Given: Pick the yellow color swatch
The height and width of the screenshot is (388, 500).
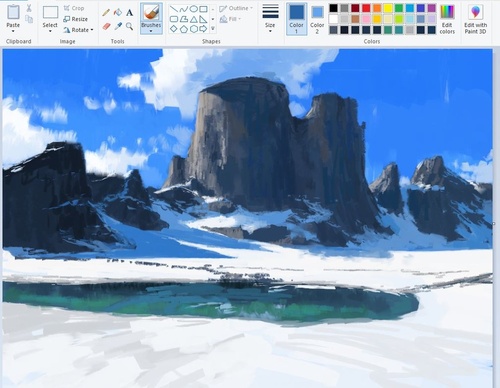Looking at the screenshot, I should 388,8.
